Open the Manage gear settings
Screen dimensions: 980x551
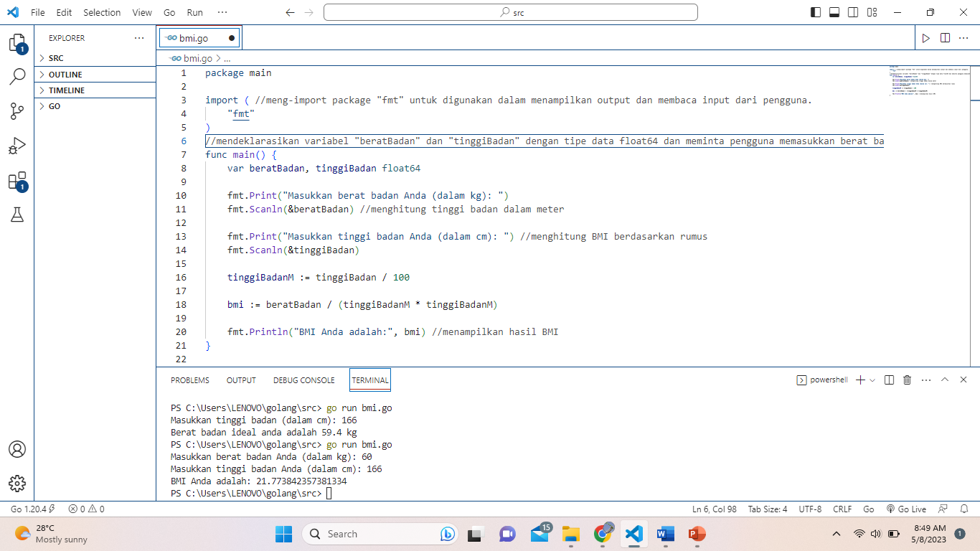click(17, 484)
